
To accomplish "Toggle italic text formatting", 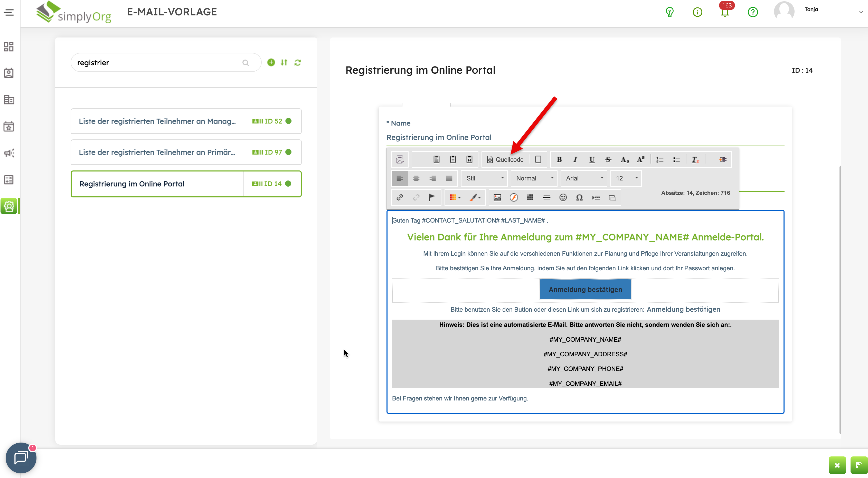I will (x=575, y=160).
